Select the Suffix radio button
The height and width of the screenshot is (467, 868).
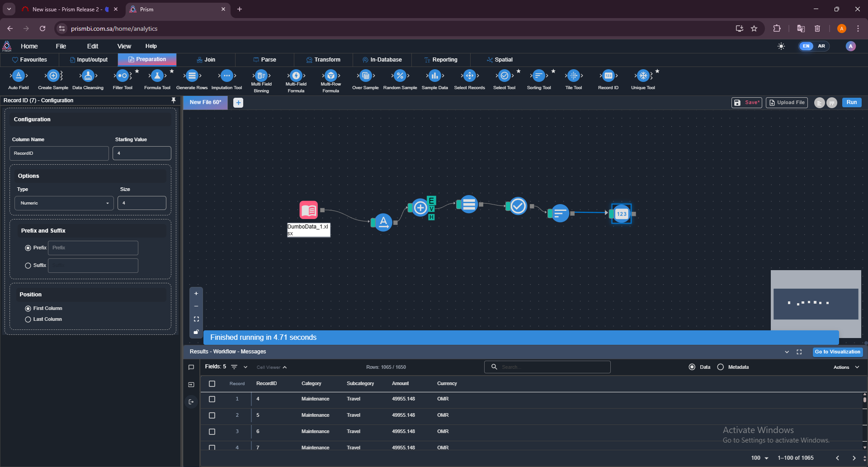pos(28,266)
